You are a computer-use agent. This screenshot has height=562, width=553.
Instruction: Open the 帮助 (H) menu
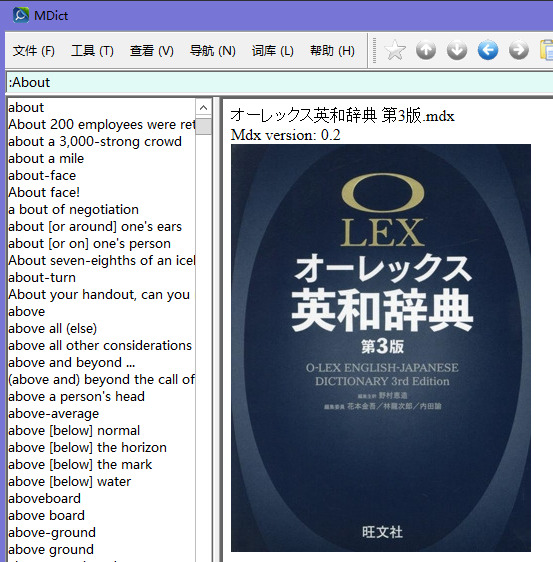(x=332, y=51)
